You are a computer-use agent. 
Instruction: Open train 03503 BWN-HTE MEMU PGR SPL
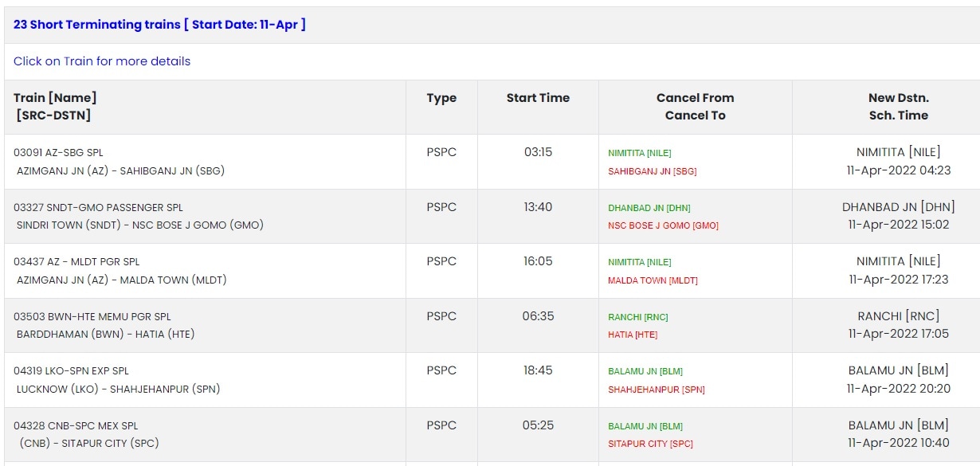pos(92,316)
